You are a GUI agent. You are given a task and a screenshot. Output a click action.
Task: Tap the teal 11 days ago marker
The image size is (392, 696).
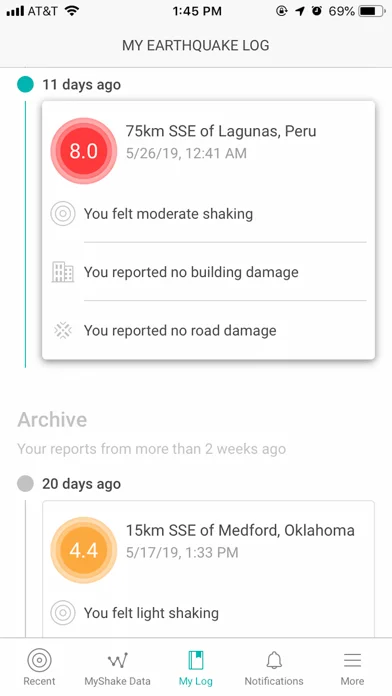(25, 84)
